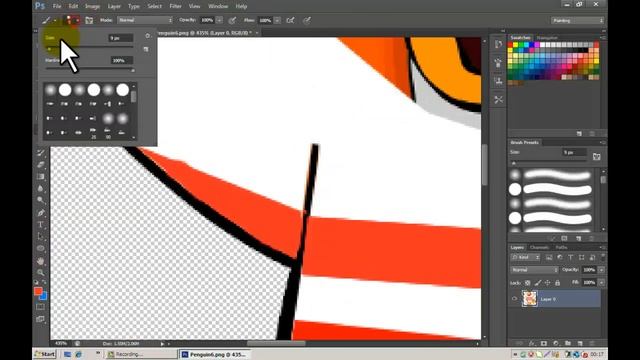The height and width of the screenshot is (360, 640).
Task: Open the painting Mode dropdown
Action: pos(145,20)
